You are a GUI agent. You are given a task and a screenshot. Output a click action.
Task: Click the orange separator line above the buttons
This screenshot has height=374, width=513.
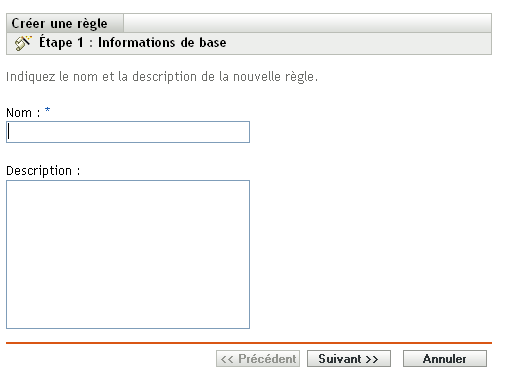[x=249, y=343]
